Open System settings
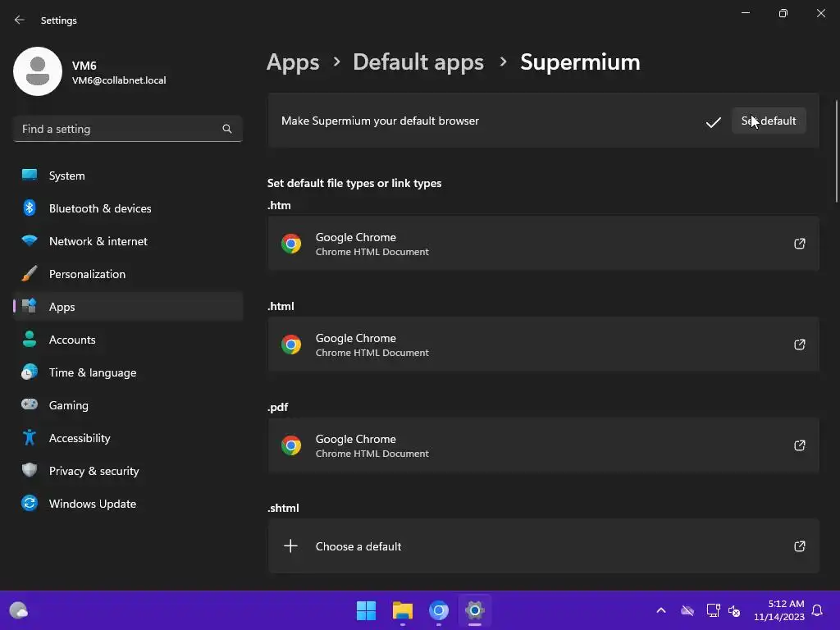 click(128, 176)
